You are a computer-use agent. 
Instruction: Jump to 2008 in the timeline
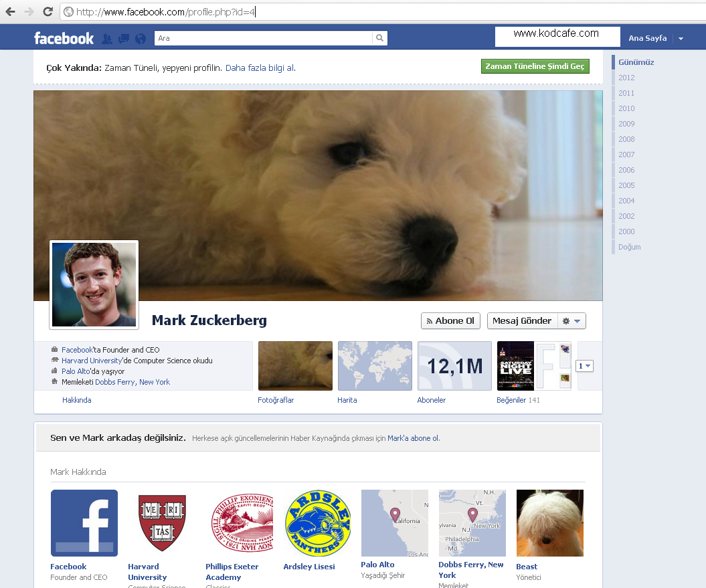pyautogui.click(x=626, y=139)
